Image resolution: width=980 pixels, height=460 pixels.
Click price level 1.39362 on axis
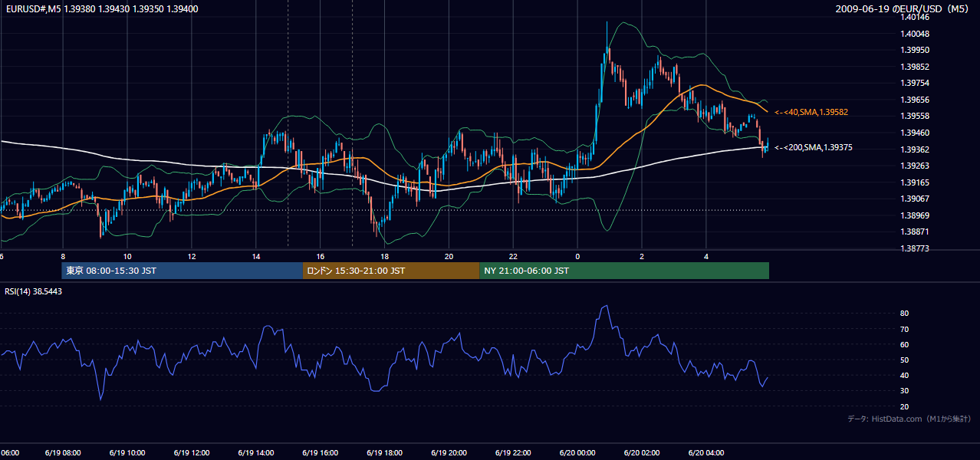[x=916, y=149]
